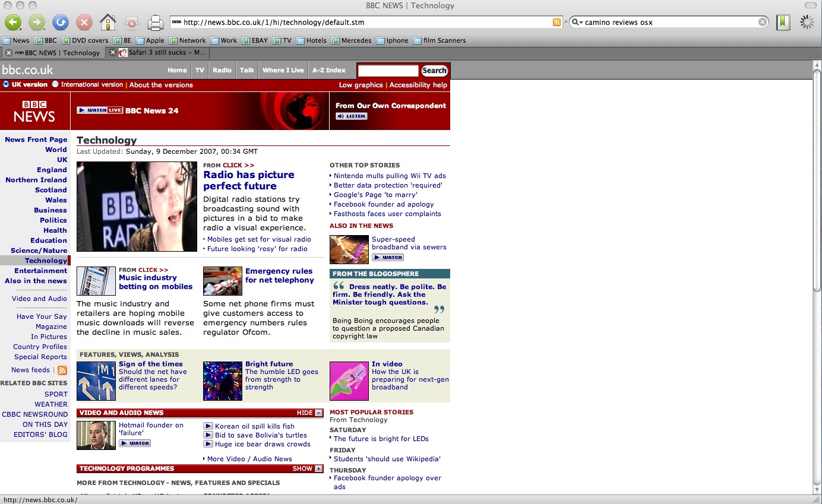Click the video icon beside Korean oil spill
The image size is (822, 504).
208,426
